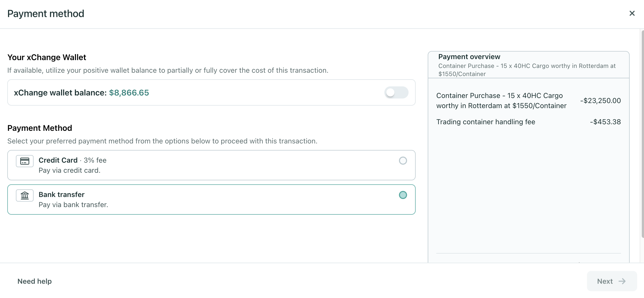
Task: Select the Credit Card radio button
Action: coord(403,161)
